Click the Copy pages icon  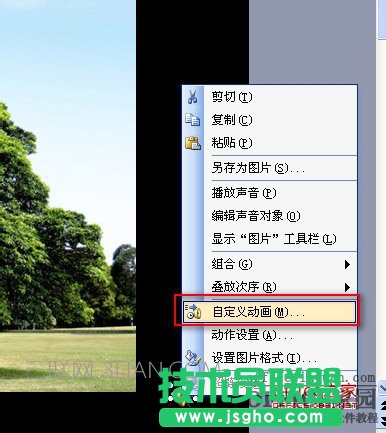point(192,119)
